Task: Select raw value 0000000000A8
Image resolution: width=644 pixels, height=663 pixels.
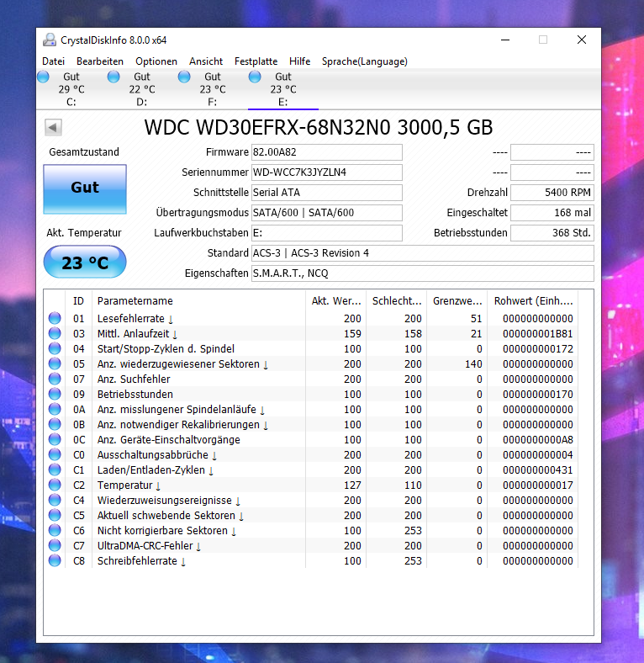Action: 538,440
